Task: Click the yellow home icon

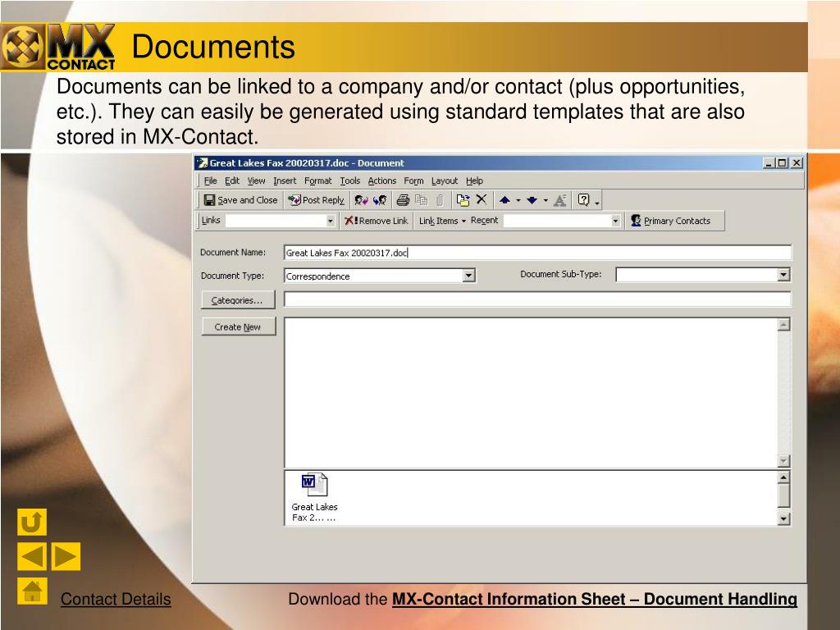Action: (32, 591)
